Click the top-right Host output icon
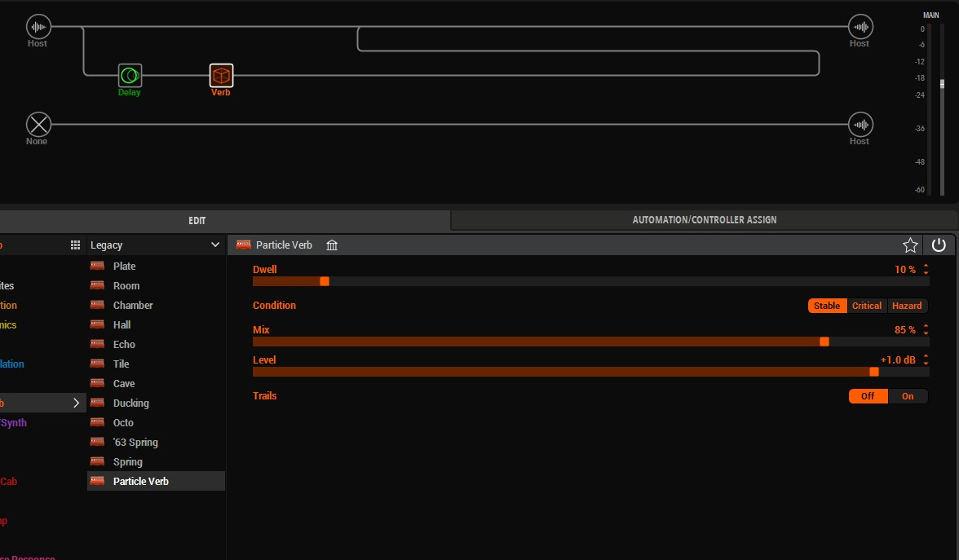 [x=860, y=27]
